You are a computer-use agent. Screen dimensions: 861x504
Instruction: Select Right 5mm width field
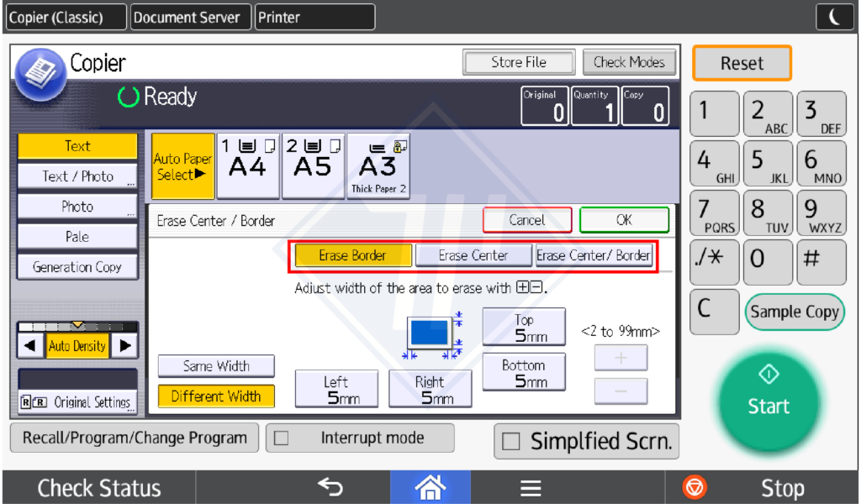coord(430,389)
